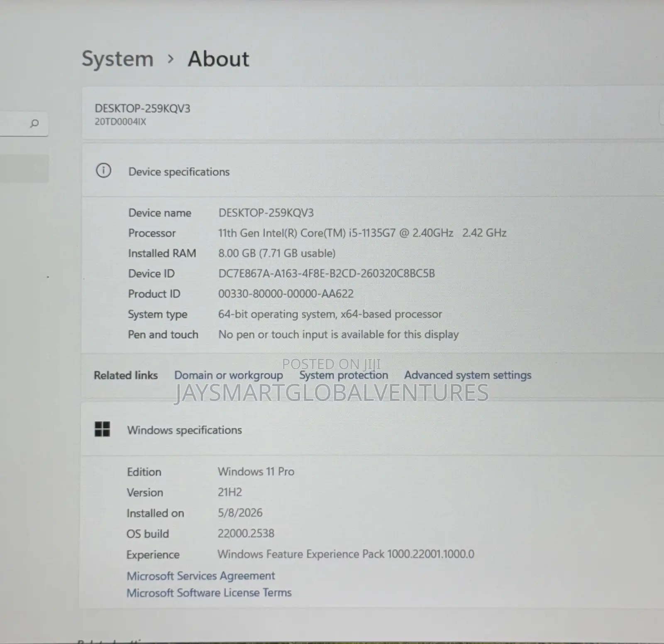
Task: Click the Installed RAM label
Action: point(162,253)
